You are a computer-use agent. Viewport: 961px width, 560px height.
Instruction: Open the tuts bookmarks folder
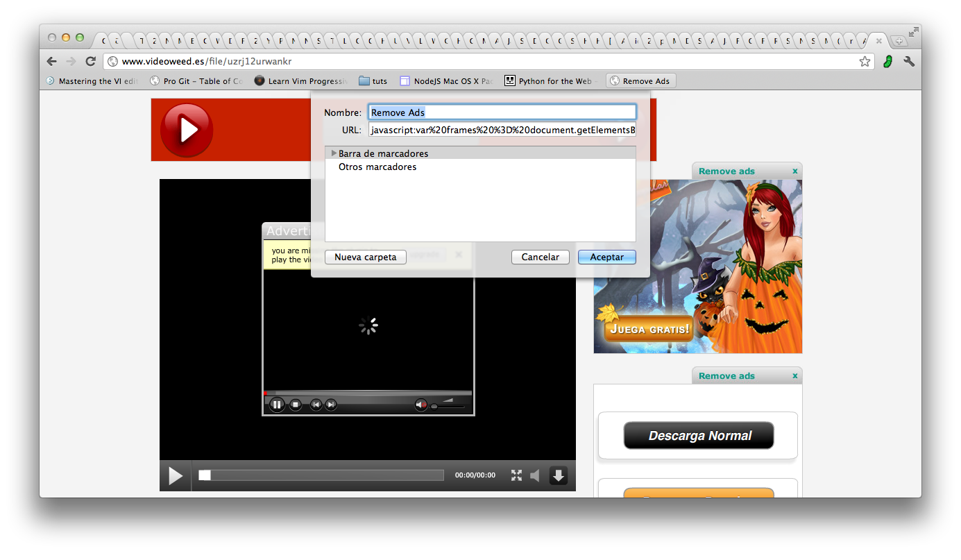click(x=373, y=80)
